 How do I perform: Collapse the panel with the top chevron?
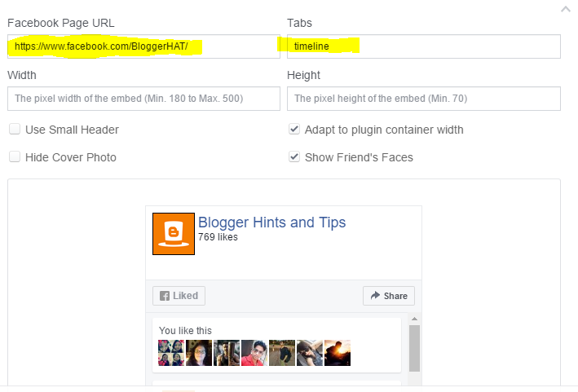click(x=566, y=9)
